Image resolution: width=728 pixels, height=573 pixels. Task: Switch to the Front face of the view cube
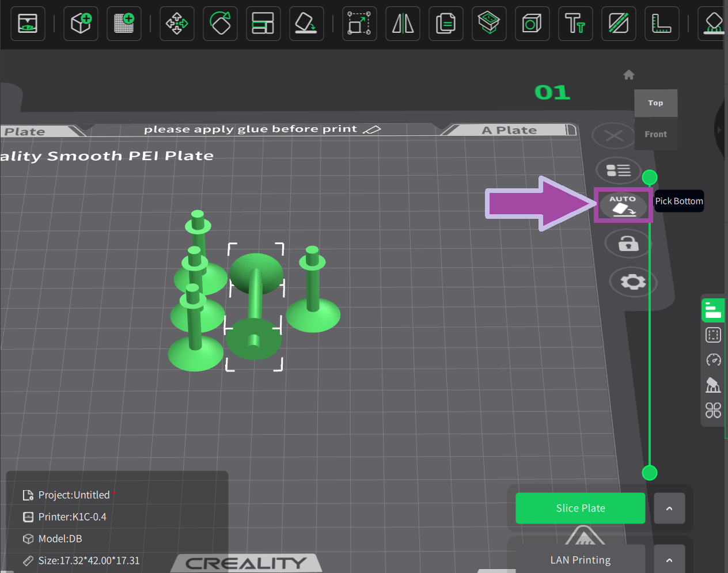(655, 134)
